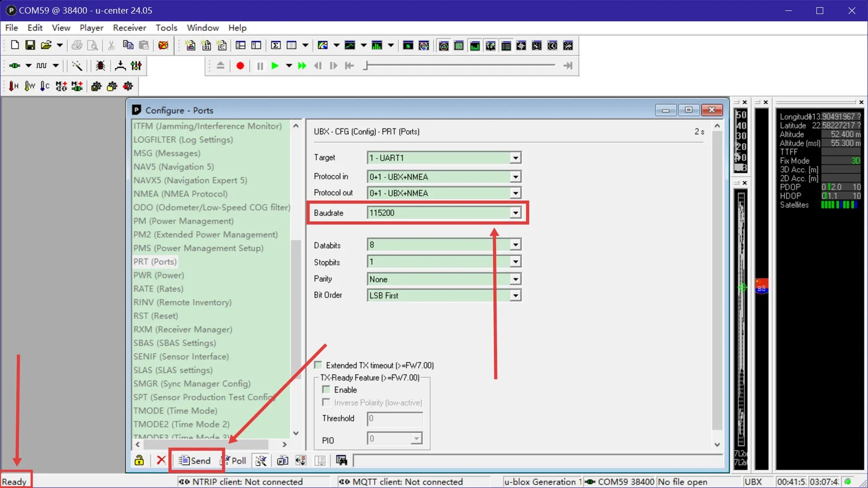Screen dimensions: 868x488
Task: Click the delete red X folder icon
Action: tap(163, 46)
